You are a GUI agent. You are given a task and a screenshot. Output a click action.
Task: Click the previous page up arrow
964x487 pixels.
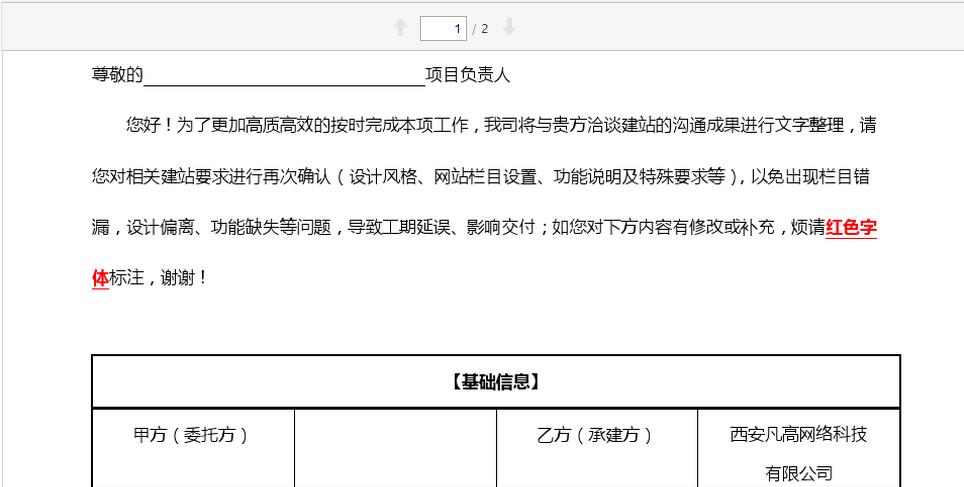point(401,28)
